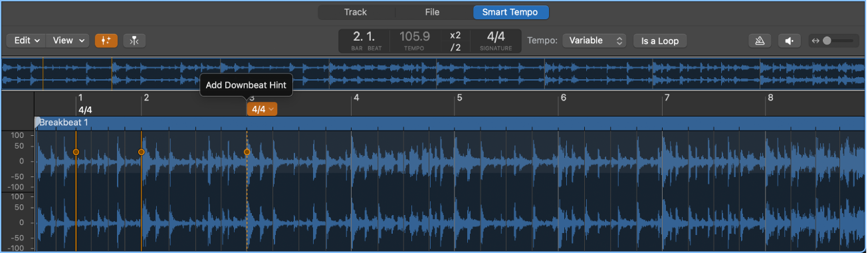Open the Tempo Variable popup menu

[594, 41]
